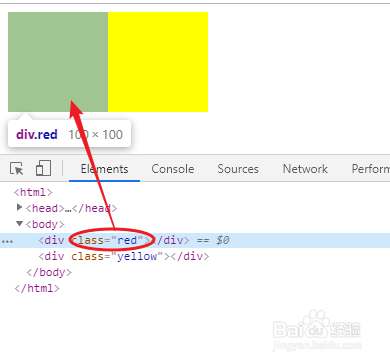This screenshot has height=363, width=390.
Task: Toggle the device toolbar icon
Action: (43, 168)
